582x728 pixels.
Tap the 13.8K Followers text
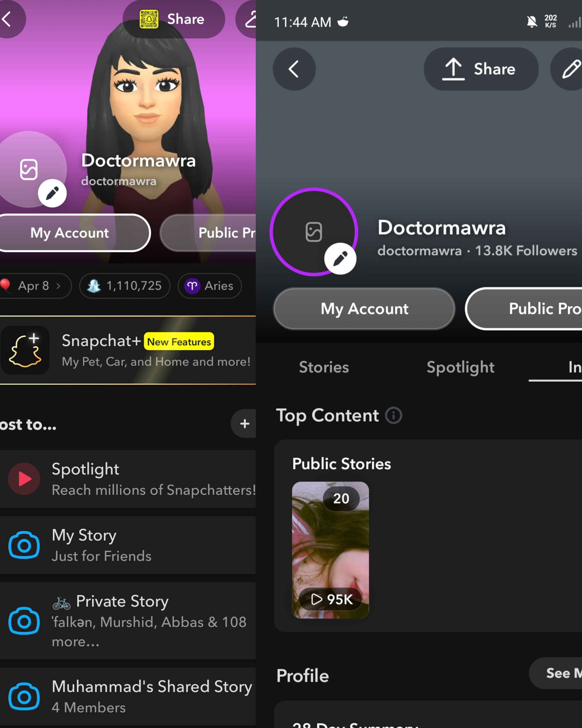(526, 251)
